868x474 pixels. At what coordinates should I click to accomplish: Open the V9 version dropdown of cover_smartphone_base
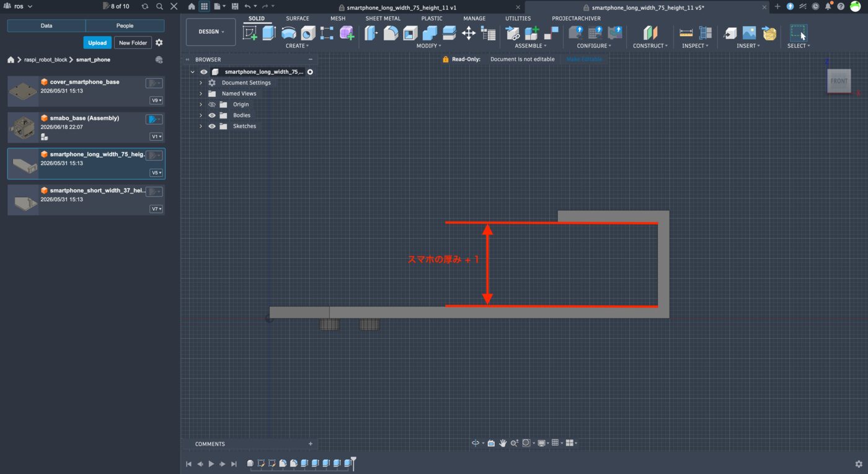(156, 101)
